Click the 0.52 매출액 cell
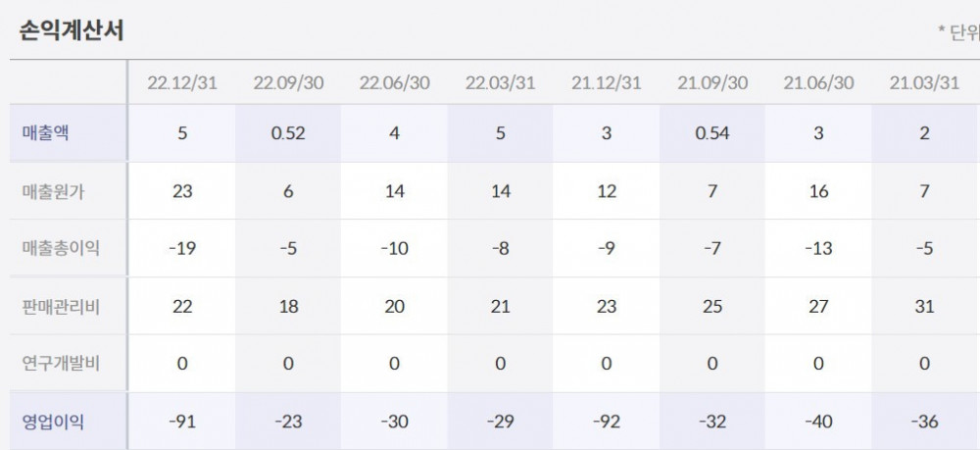 (288, 133)
